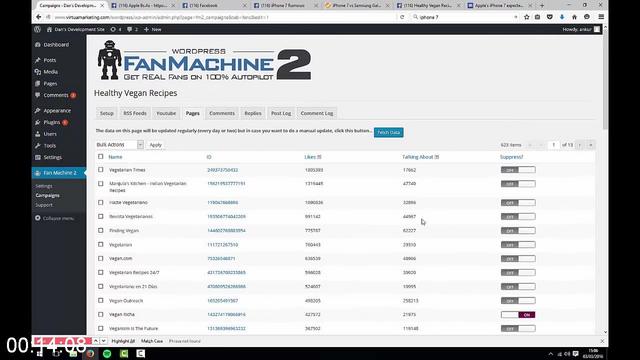The image size is (640, 360).
Task: Click the Posts pin icon in sidebar
Action: tap(38, 60)
